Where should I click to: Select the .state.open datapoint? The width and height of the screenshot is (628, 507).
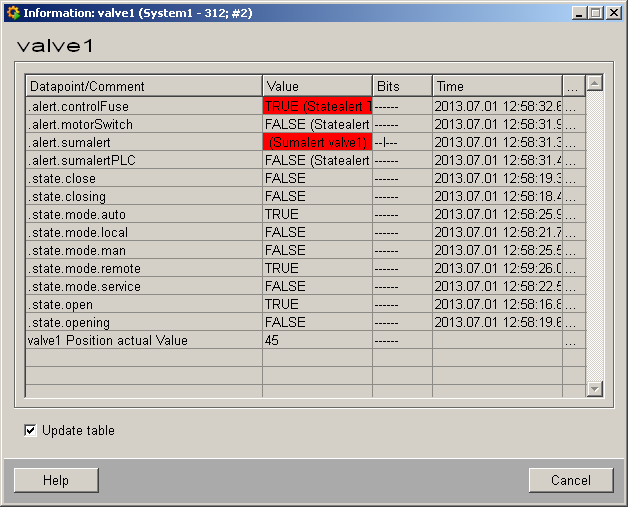click(144, 305)
